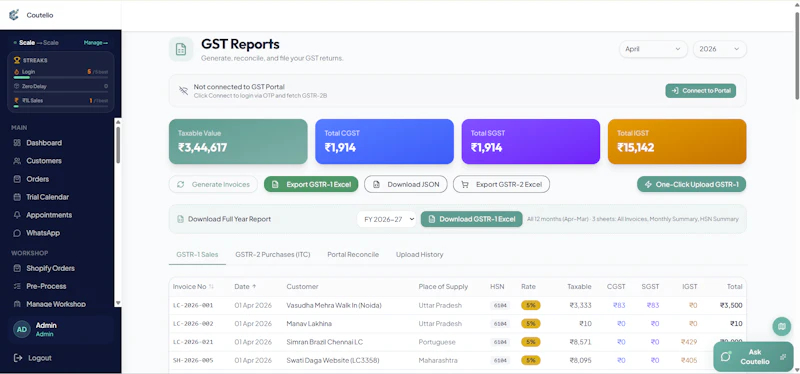Click Export GSTR-2 Excel button

502,184
